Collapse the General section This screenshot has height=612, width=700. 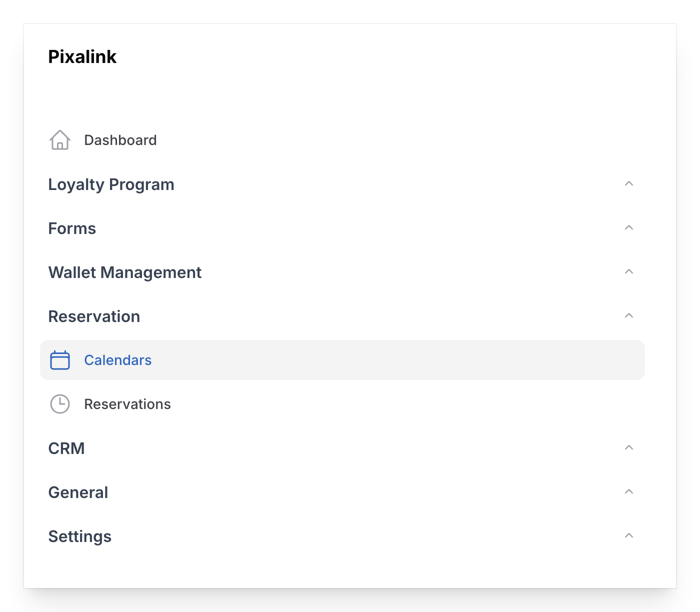pos(629,491)
